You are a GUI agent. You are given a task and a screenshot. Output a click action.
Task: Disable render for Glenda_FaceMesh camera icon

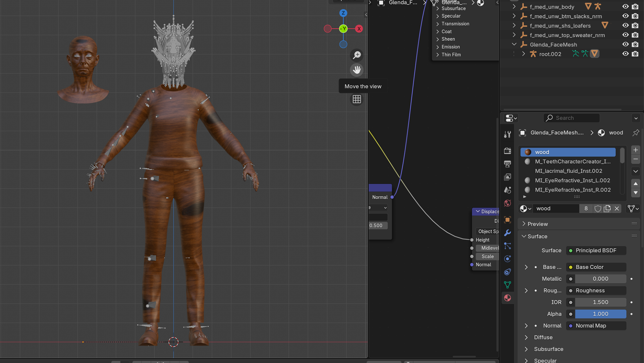click(635, 44)
